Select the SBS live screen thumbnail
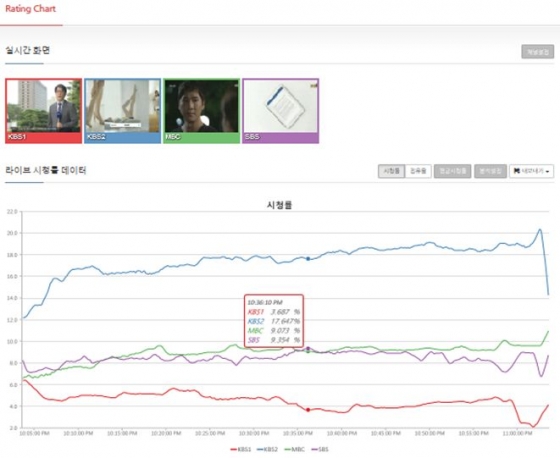 (x=281, y=111)
